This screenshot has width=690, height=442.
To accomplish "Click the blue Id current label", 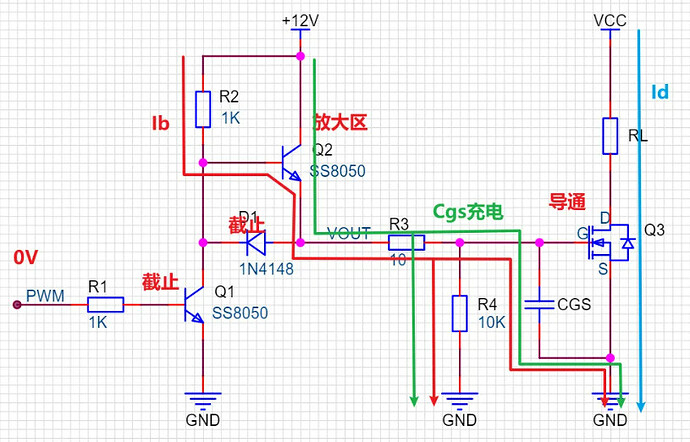I will [x=659, y=93].
